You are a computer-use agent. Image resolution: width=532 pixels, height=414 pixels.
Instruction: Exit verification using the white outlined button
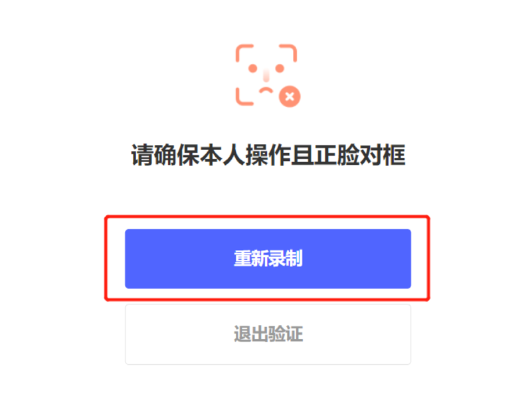tap(268, 334)
